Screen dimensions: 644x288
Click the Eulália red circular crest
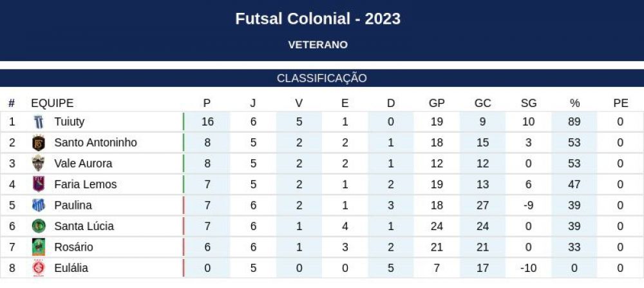39,268
